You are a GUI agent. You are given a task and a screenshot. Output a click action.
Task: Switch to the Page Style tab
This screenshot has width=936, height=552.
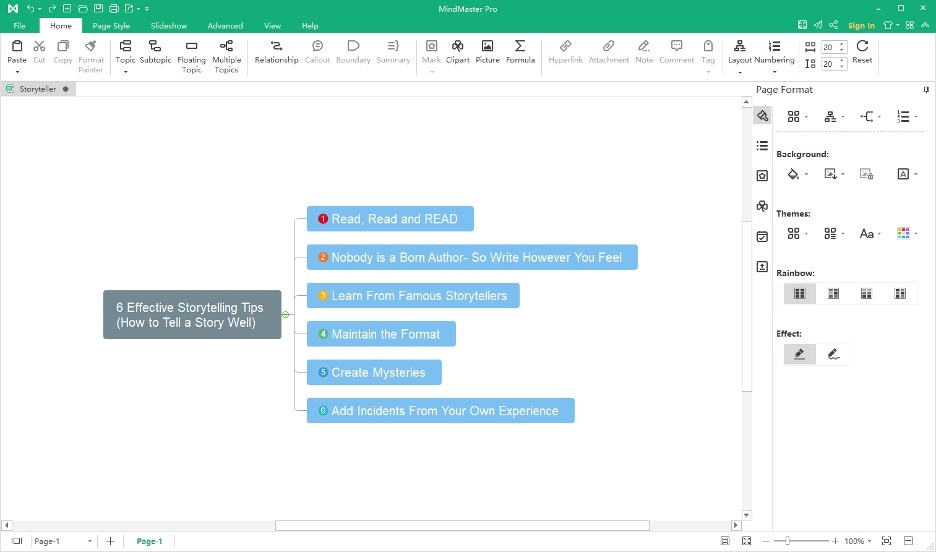tap(111, 26)
